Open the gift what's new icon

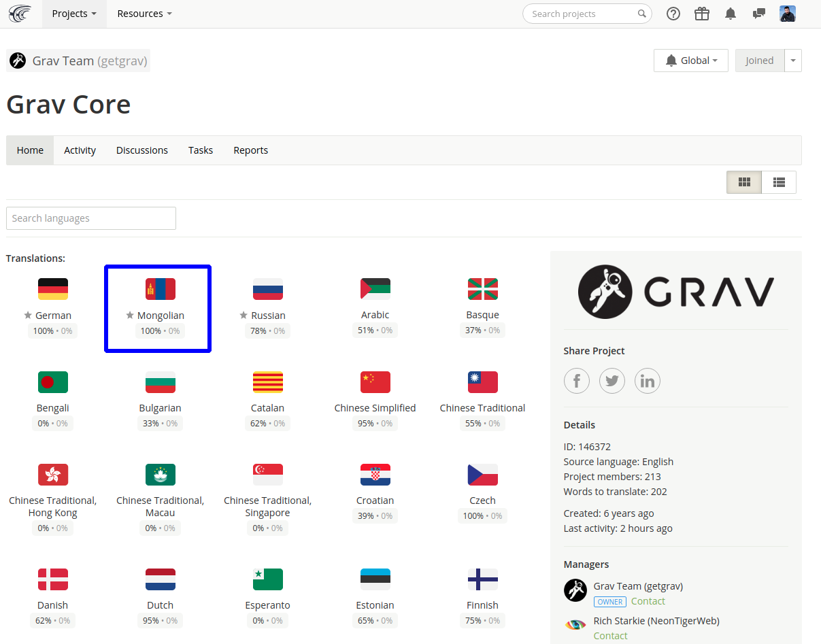pyautogui.click(x=702, y=14)
